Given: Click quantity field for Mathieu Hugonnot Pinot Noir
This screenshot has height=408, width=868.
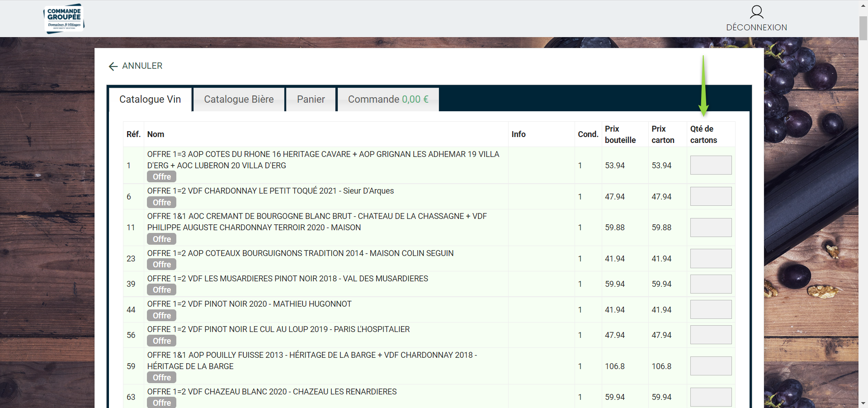Looking at the screenshot, I should point(711,309).
